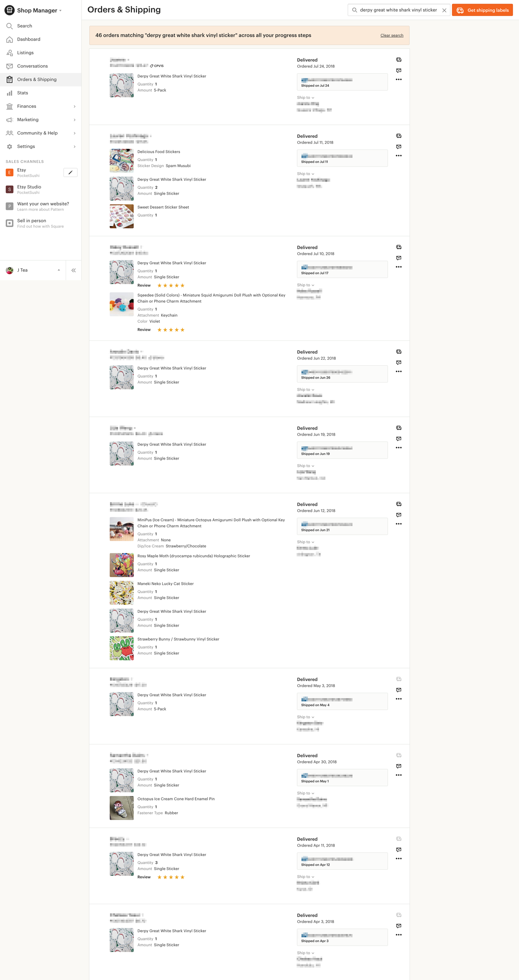Collapse the sidebar with the double-chevron icon
The width and height of the screenshot is (519, 980).
click(x=73, y=270)
